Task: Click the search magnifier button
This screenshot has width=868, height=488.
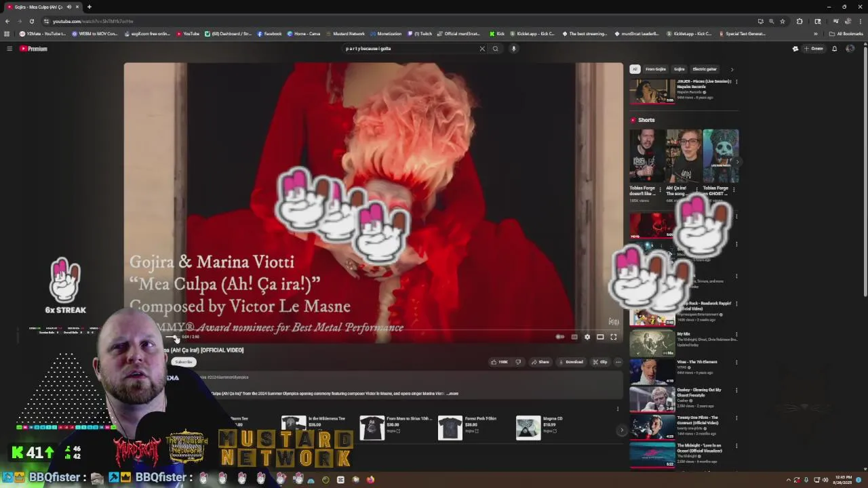Action: click(496, 49)
